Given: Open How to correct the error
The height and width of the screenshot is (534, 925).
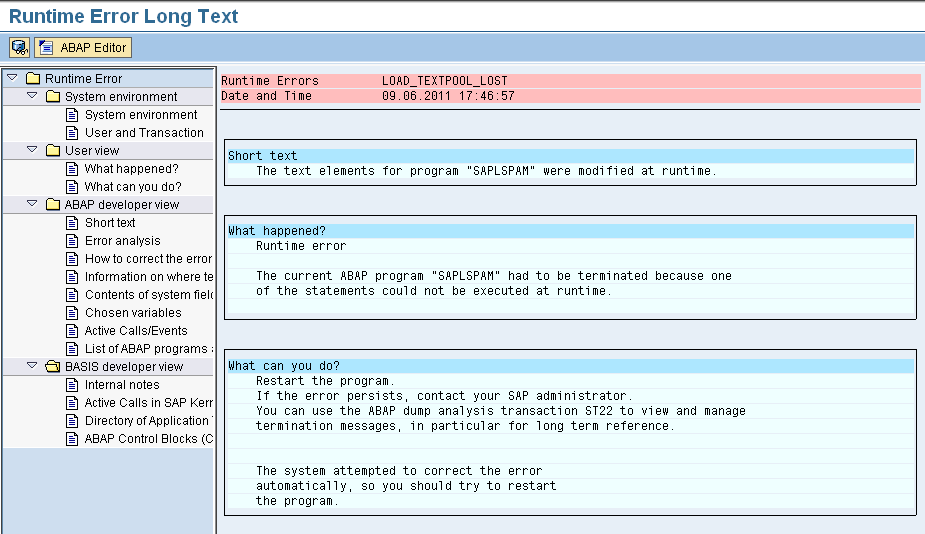Looking at the screenshot, I should point(148,259).
